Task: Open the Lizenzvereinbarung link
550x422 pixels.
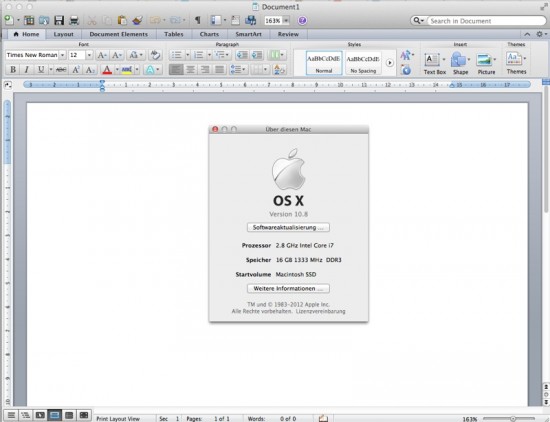Action: [x=320, y=311]
